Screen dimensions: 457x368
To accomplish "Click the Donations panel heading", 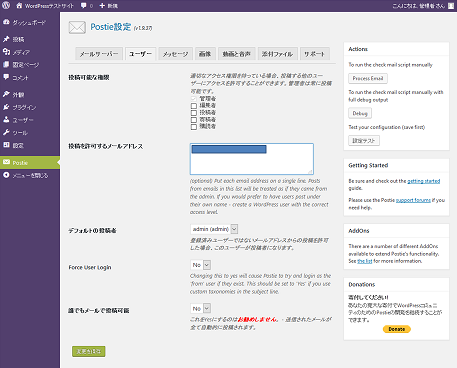I will point(362,284).
